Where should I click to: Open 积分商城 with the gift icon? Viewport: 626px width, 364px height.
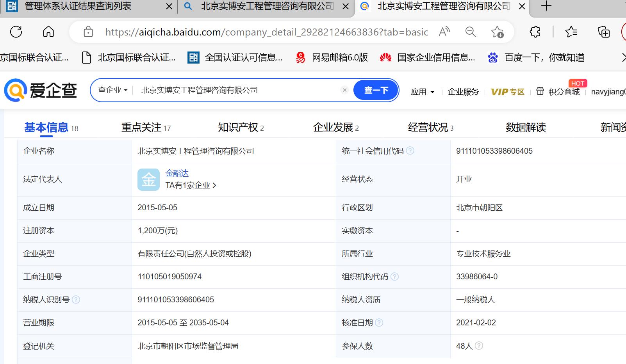[x=558, y=92]
